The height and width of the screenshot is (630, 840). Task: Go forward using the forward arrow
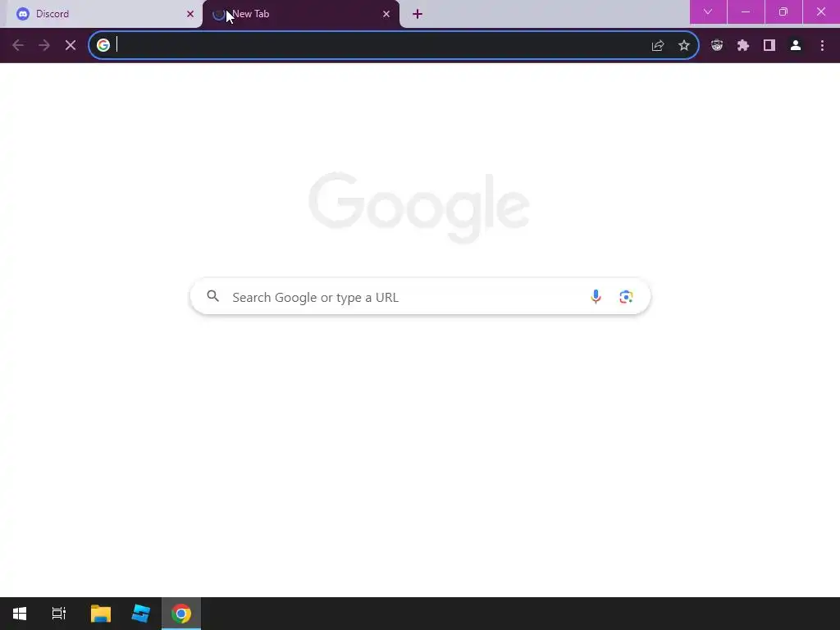pyautogui.click(x=44, y=46)
